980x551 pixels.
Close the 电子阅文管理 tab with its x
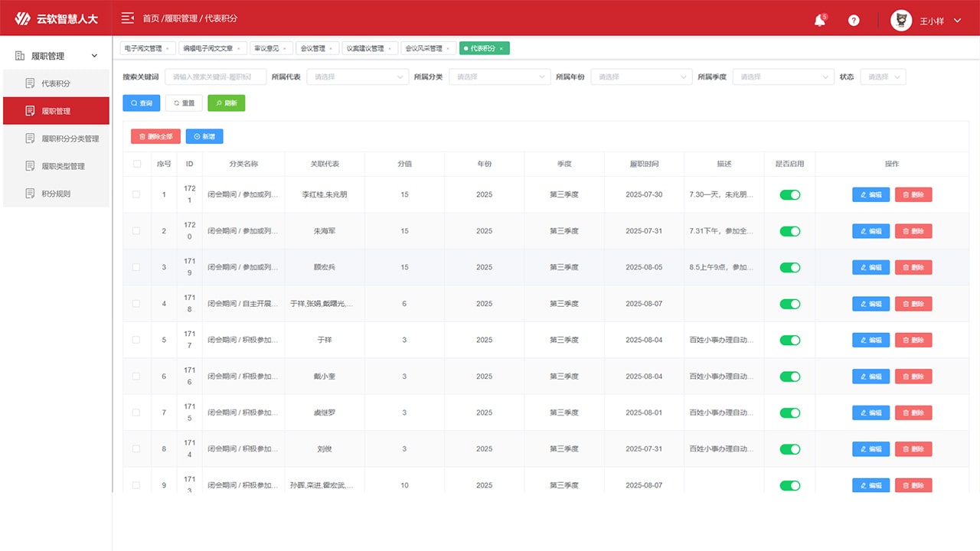point(168,48)
